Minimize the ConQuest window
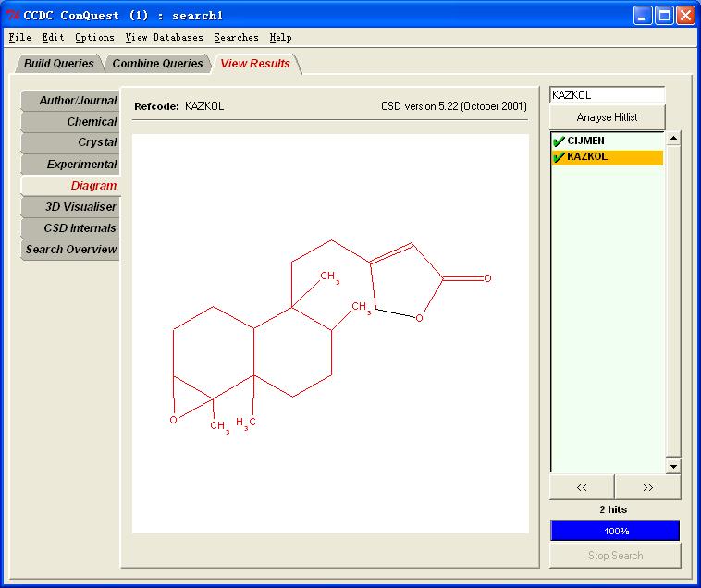The height and width of the screenshot is (588, 701). (643, 16)
